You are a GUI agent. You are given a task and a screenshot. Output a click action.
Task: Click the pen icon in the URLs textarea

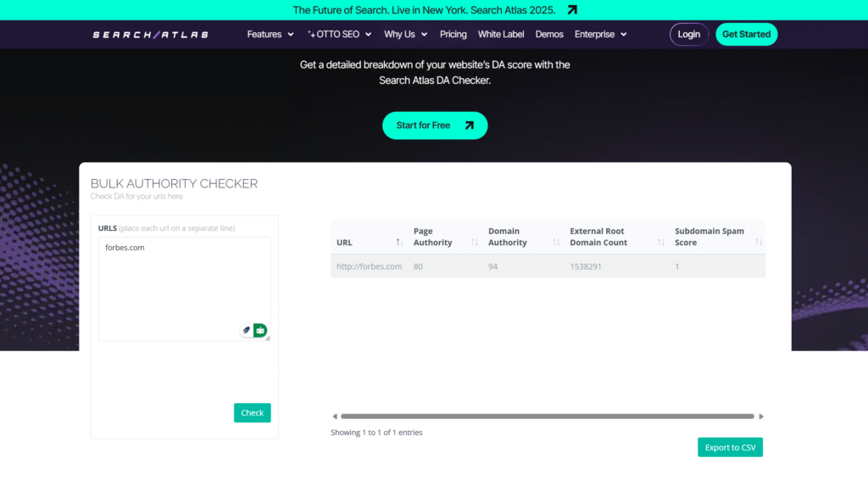click(247, 330)
